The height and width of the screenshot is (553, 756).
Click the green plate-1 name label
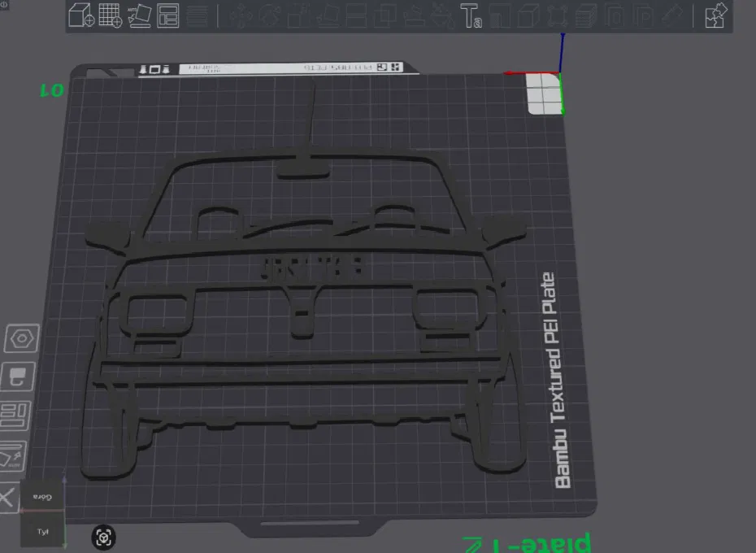(541, 543)
